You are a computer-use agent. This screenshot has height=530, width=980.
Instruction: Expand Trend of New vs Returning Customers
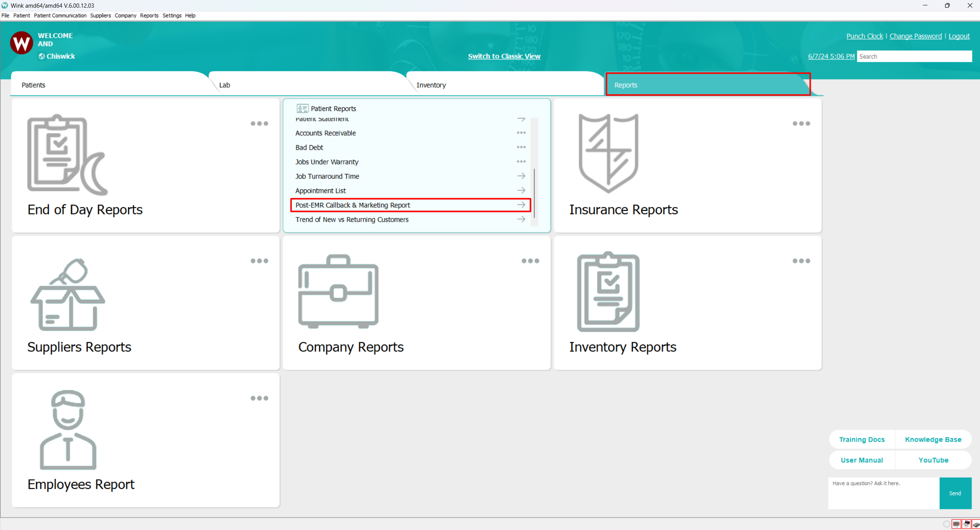click(x=521, y=219)
